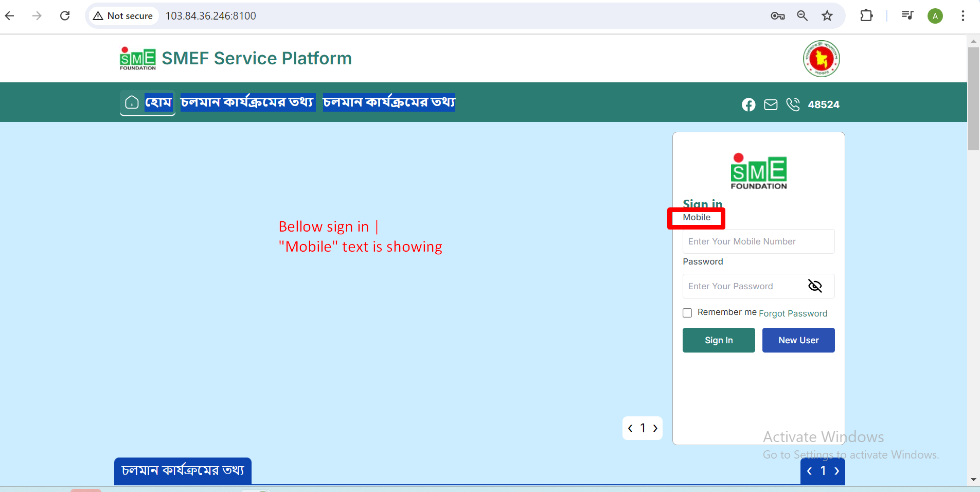This screenshot has width=980, height=492.
Task: Click page number 1 in white pager
Action: [643, 428]
